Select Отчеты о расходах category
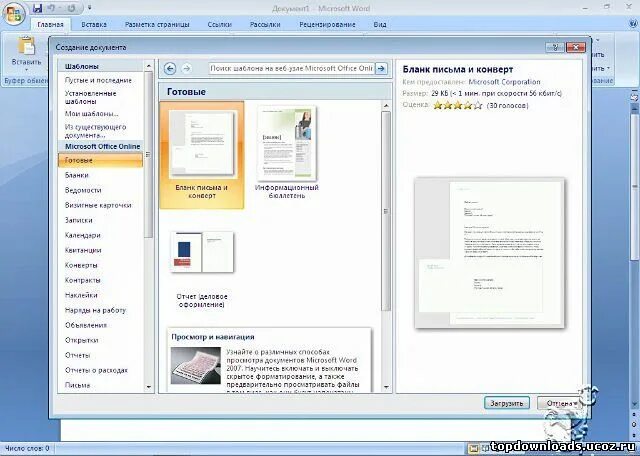This screenshot has height=456, width=640. (96, 370)
